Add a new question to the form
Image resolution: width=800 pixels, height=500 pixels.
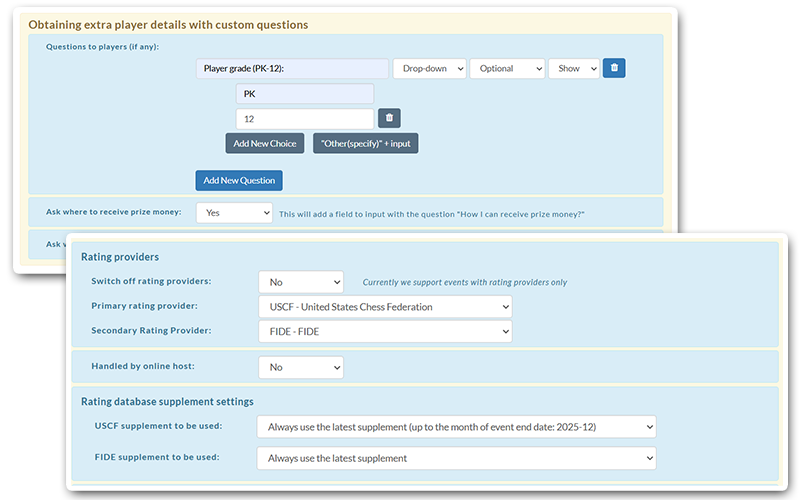[239, 180]
